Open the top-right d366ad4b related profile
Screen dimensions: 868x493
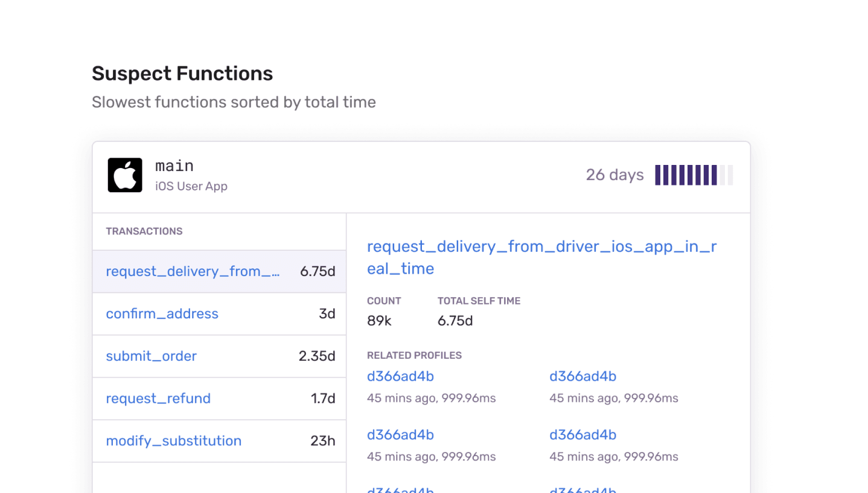coord(582,376)
